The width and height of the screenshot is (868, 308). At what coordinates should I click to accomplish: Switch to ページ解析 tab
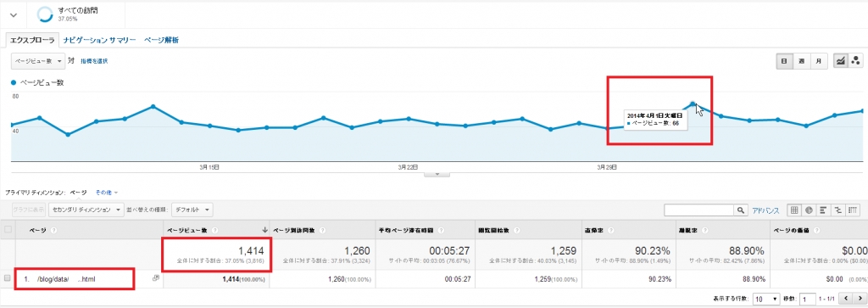[161, 41]
